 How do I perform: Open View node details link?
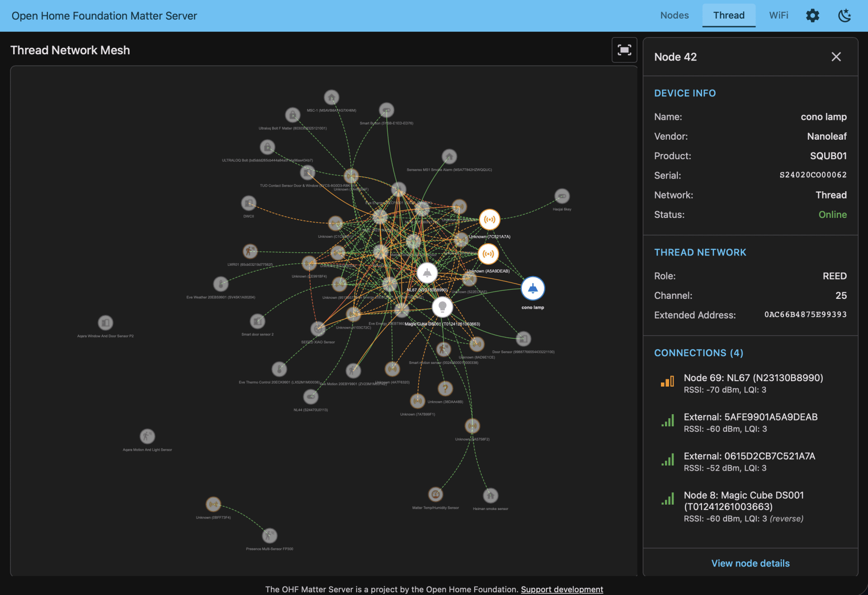(x=750, y=563)
